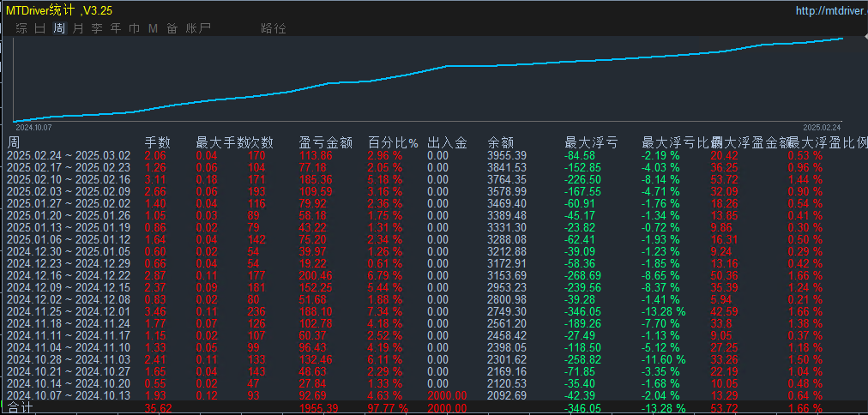Switch to the 年 yearly tab
The image size is (868, 415).
116,28
